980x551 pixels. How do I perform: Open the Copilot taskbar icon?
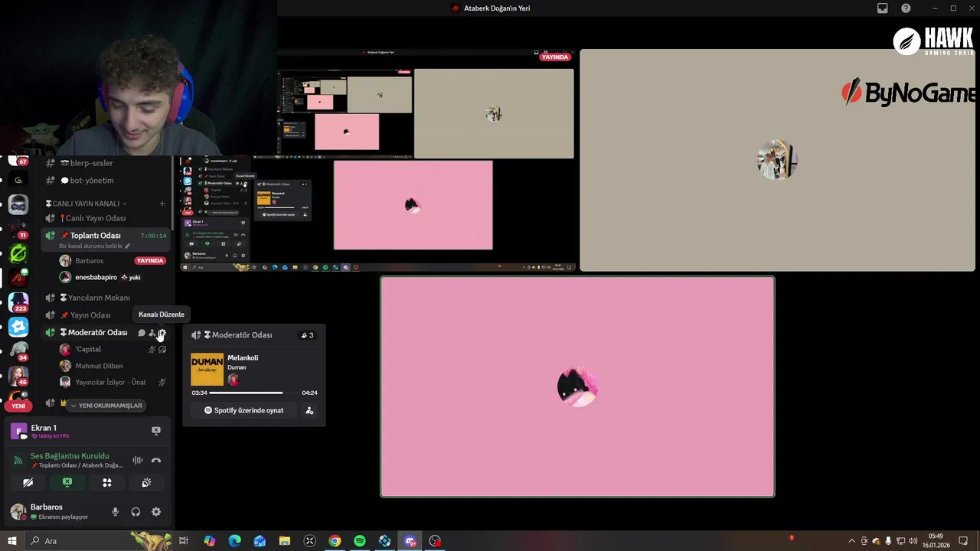point(209,541)
